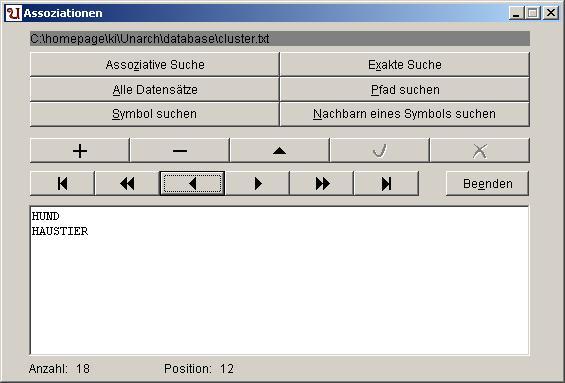Show Alle Datensätze
Screen dimensions: 565x383
155,89
